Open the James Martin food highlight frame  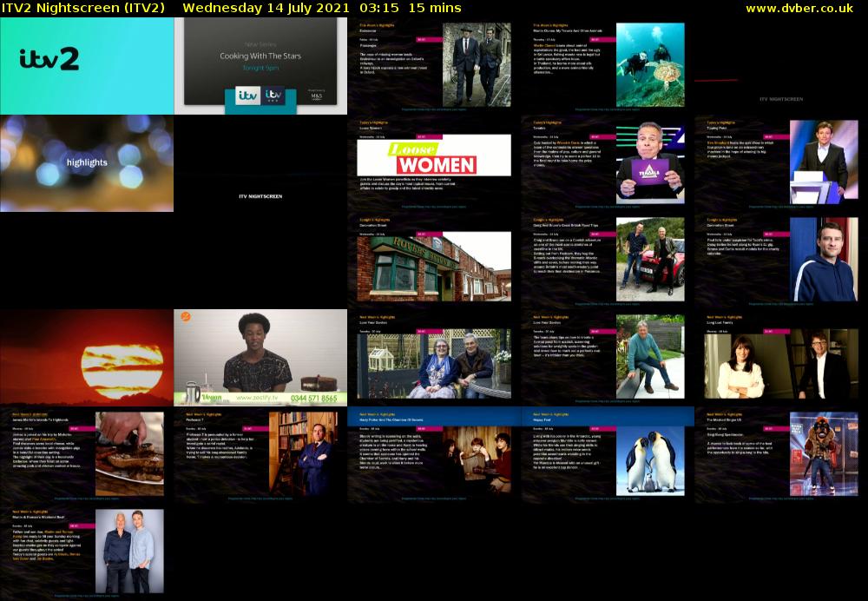coord(87,455)
